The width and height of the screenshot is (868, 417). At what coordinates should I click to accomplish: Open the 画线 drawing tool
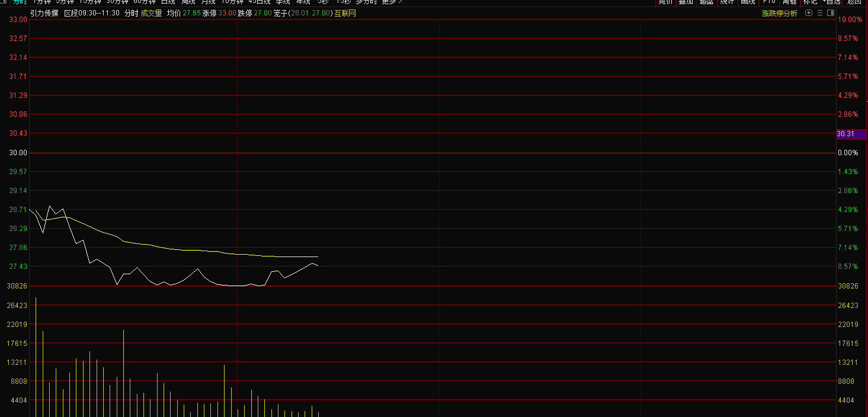click(x=748, y=2)
